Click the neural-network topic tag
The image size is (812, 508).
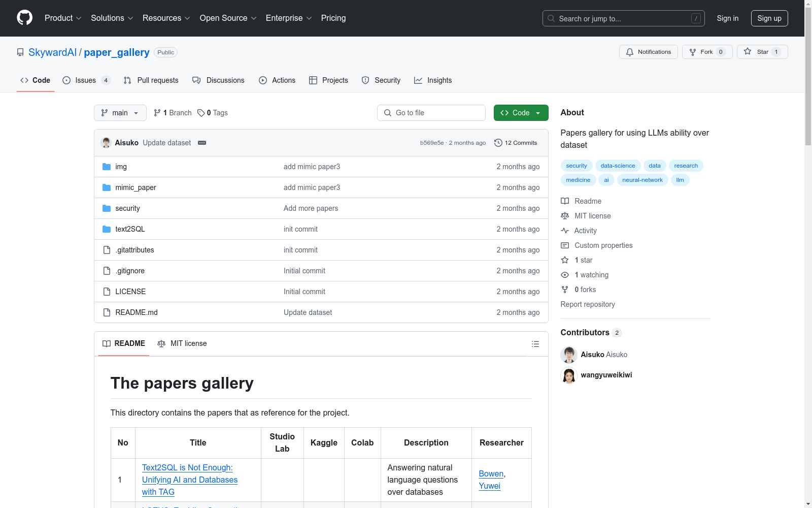[x=642, y=180]
